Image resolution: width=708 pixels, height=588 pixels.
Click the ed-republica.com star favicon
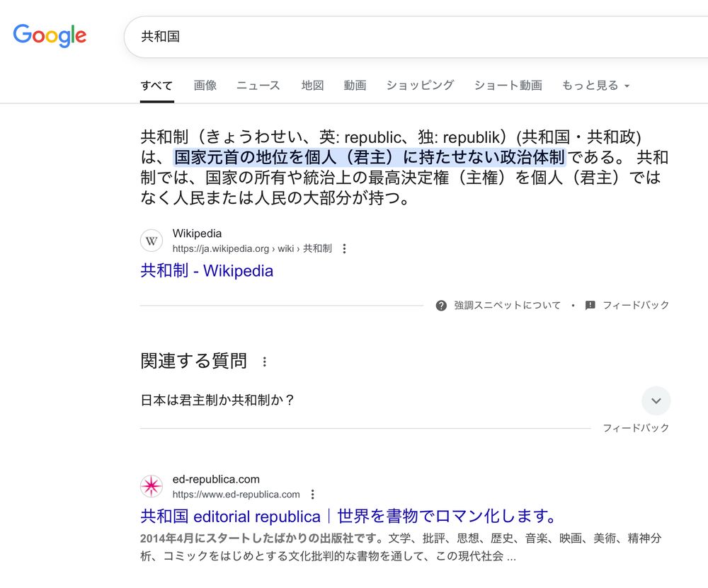tap(152, 486)
